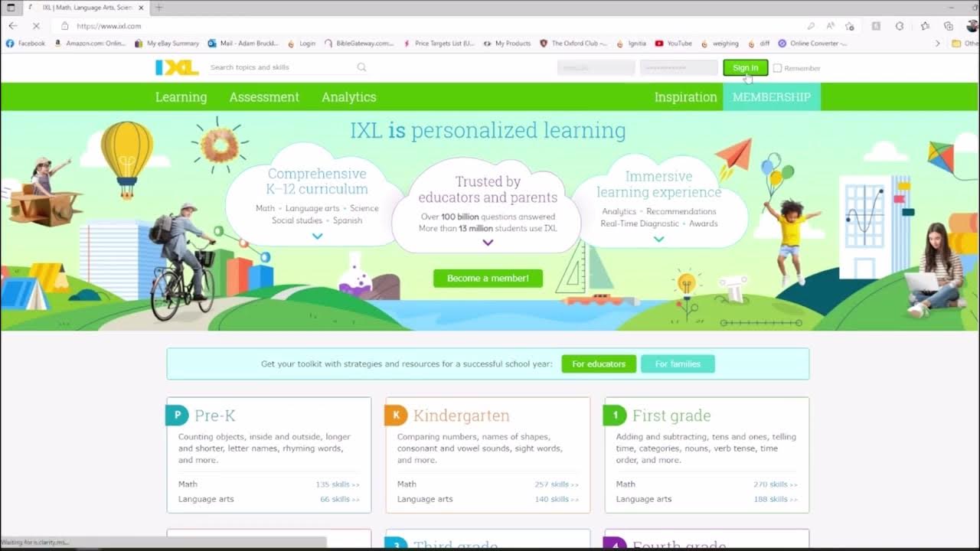This screenshot has width=980, height=551.
Task: Show more bookmarks overflow arrow
Action: coord(938,44)
